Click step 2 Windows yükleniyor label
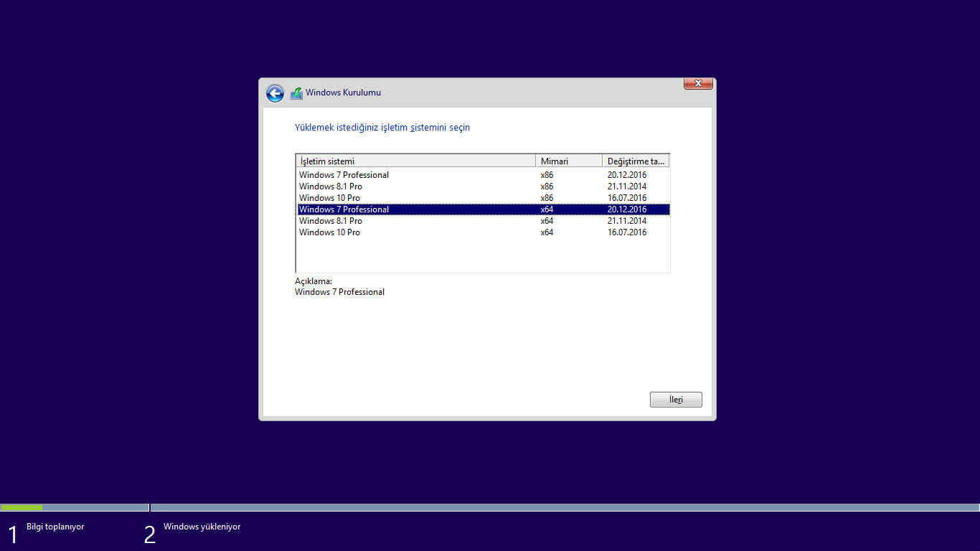The image size is (980, 551). point(202,527)
